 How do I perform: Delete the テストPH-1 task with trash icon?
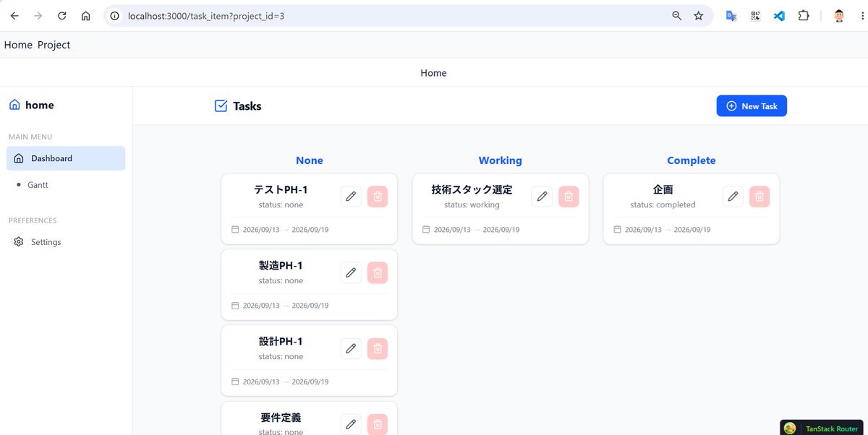tap(378, 197)
